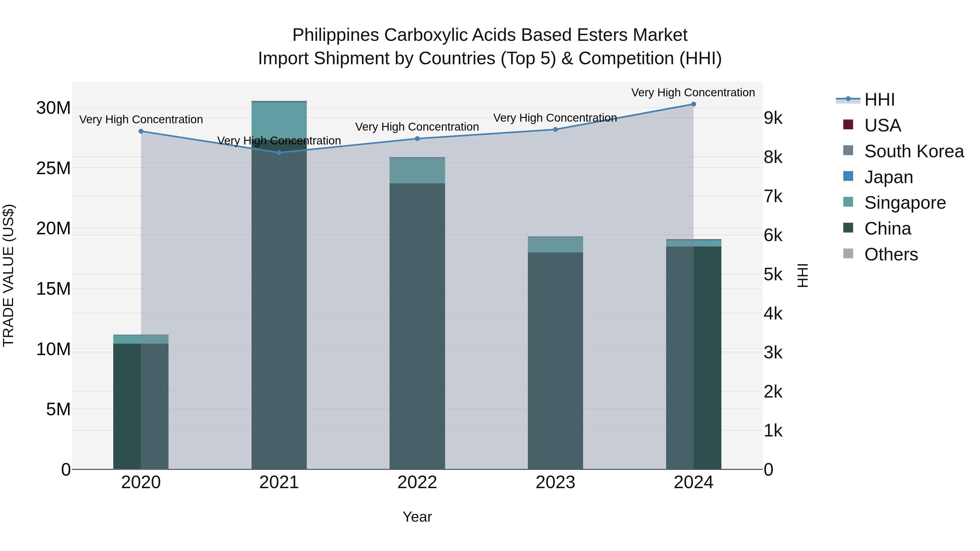
Task: Click the USA maroon legend swatch
Action: 848,124
